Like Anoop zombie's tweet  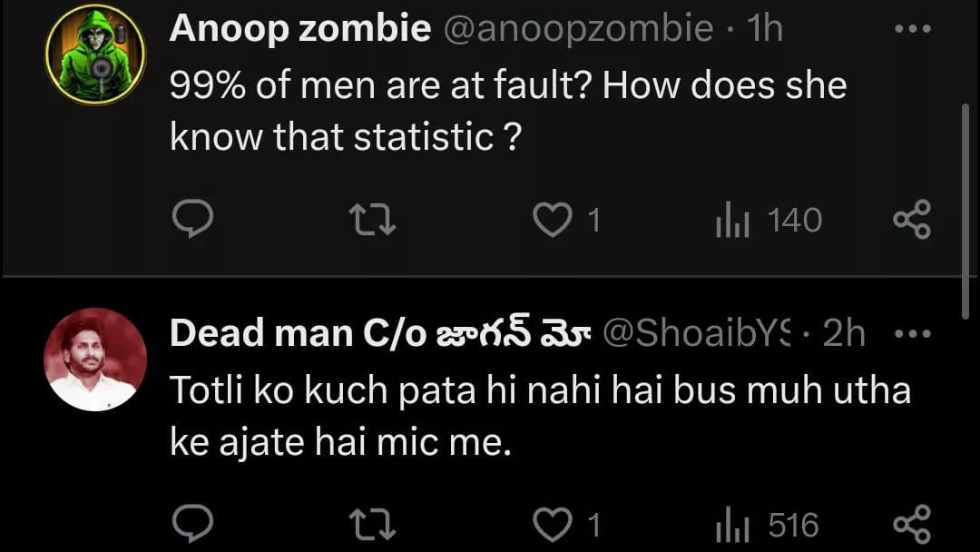(x=552, y=221)
